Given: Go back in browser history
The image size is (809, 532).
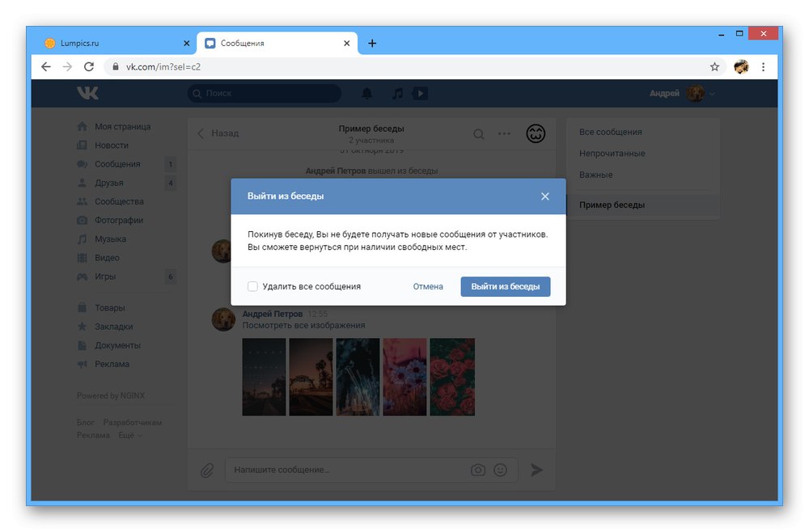Looking at the screenshot, I should click(x=46, y=66).
